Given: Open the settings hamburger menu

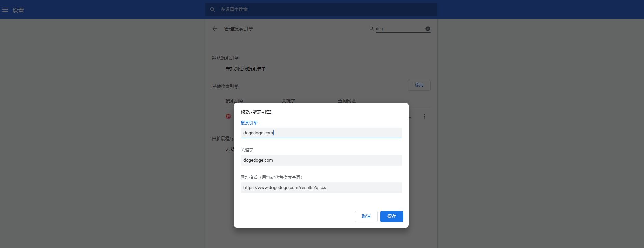Looking at the screenshot, I should pos(5,10).
